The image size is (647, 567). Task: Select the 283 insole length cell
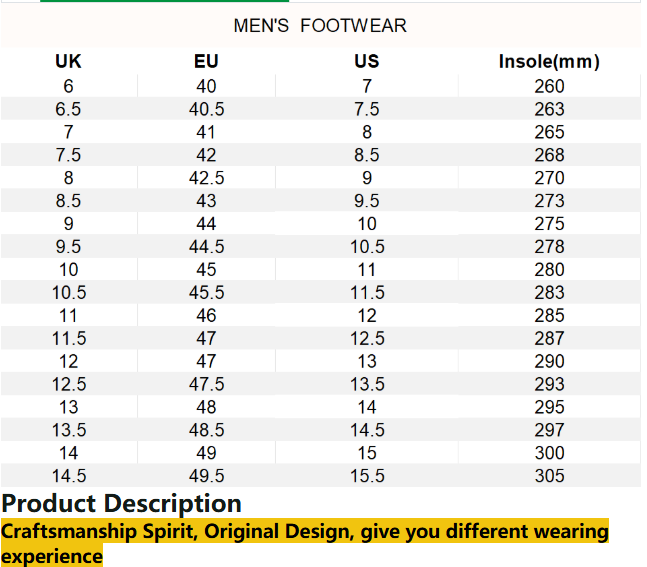(x=549, y=293)
